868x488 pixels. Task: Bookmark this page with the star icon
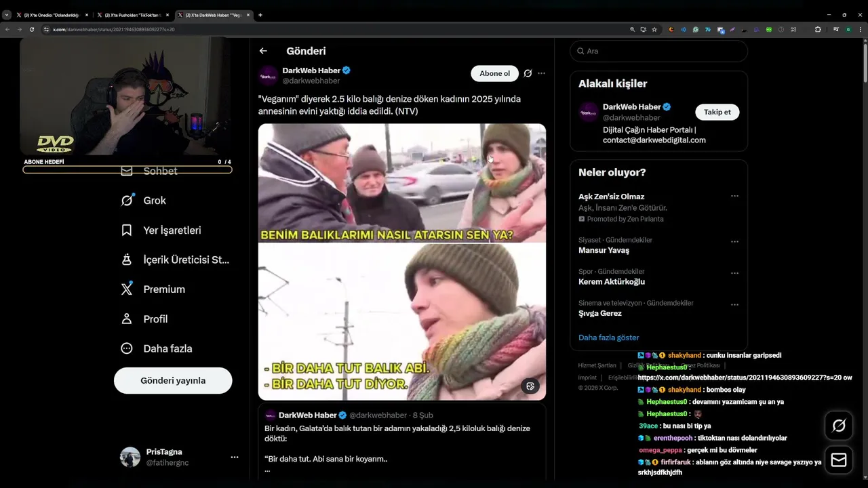click(654, 29)
